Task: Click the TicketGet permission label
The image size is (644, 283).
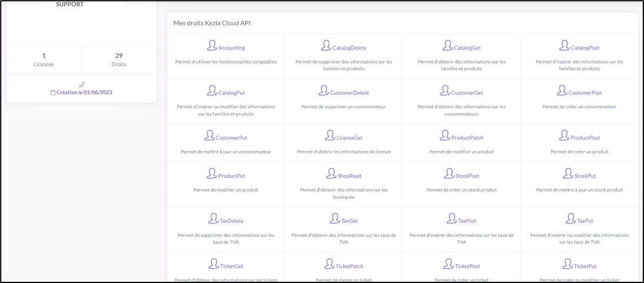Action: (231, 266)
